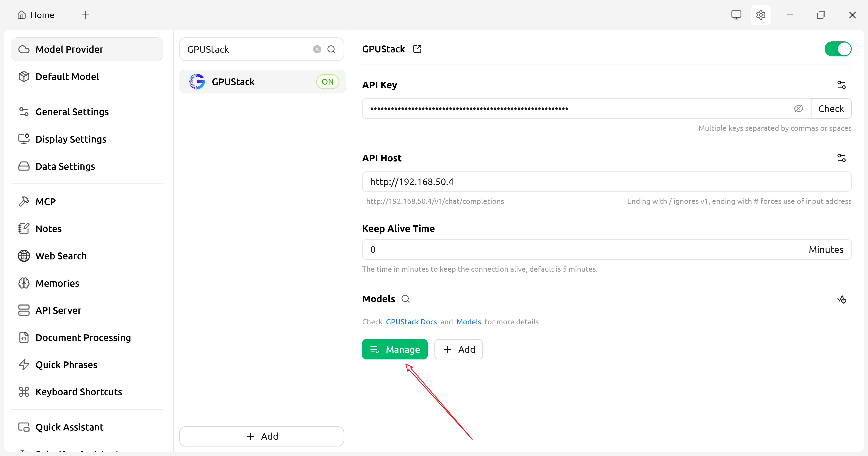Click the API Key settings sliders icon
The image size is (868, 456).
[x=841, y=85]
